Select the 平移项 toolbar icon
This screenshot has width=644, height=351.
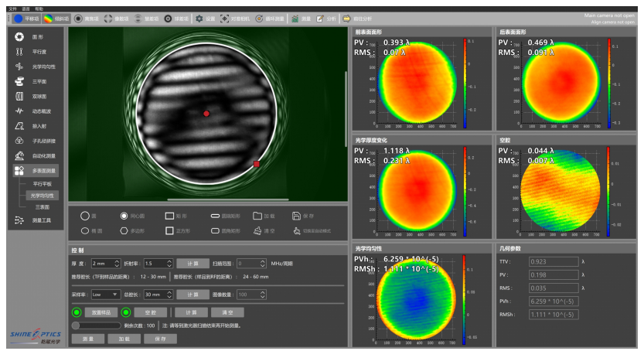(x=18, y=18)
